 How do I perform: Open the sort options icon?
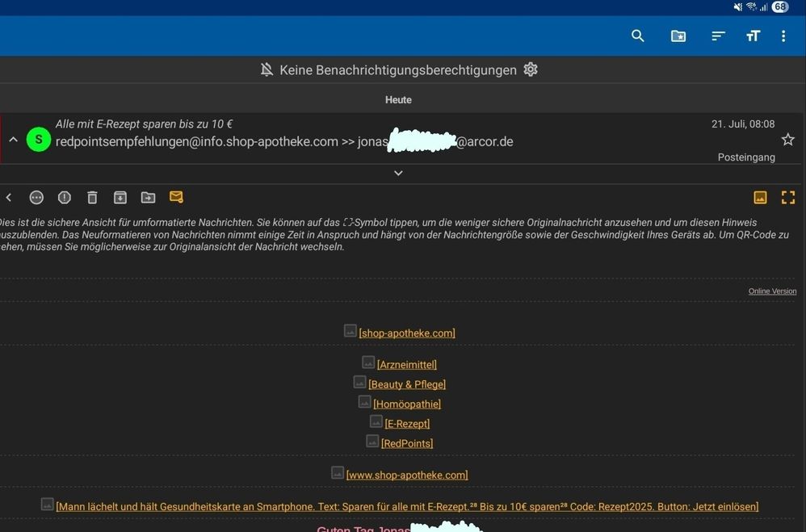tap(717, 36)
